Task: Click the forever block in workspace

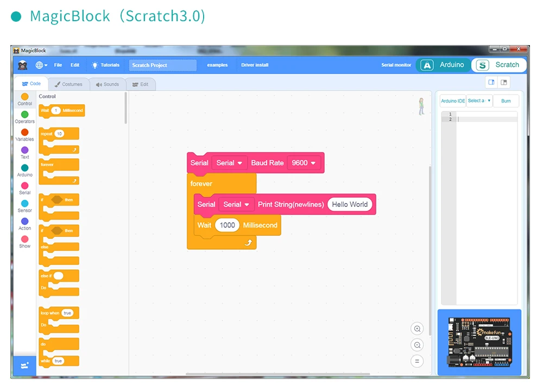Action: [x=201, y=184]
